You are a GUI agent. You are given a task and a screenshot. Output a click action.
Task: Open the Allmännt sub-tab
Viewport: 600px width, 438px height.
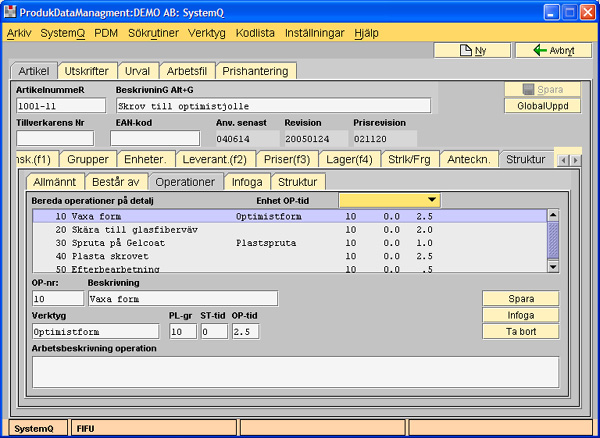click(x=54, y=182)
